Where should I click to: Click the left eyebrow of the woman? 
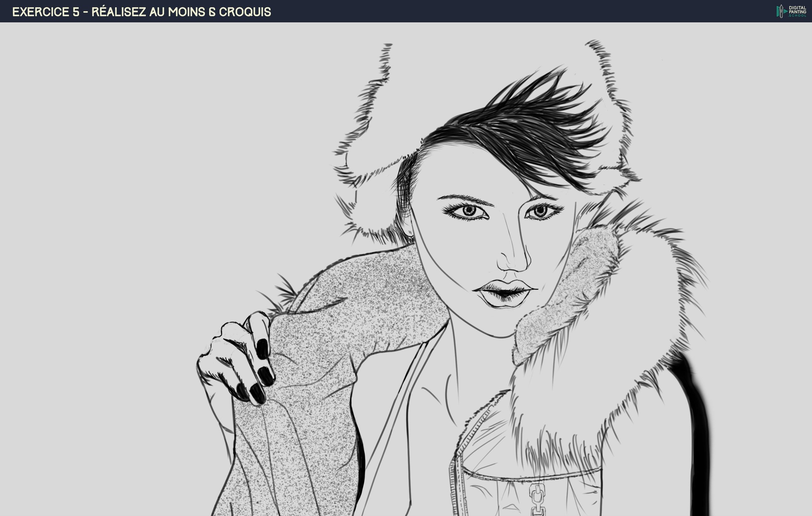[465, 199]
